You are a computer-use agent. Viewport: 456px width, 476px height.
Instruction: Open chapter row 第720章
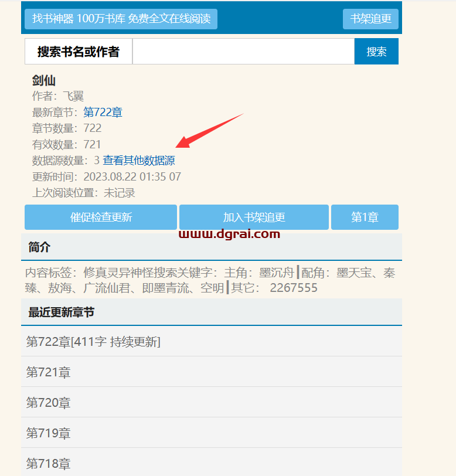(212, 402)
